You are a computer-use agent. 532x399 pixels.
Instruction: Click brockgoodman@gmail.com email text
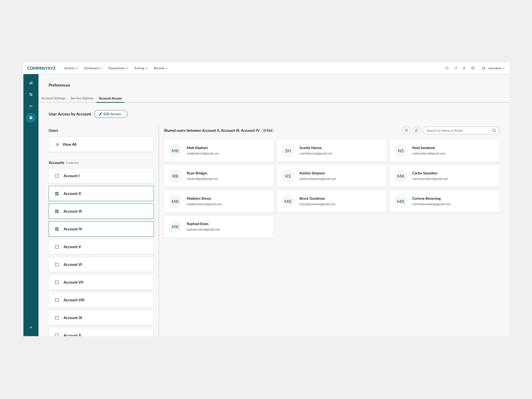pyautogui.click(x=317, y=204)
